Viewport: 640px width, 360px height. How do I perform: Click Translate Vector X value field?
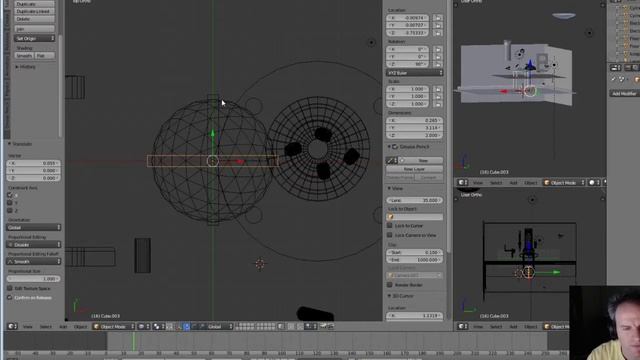(34, 163)
